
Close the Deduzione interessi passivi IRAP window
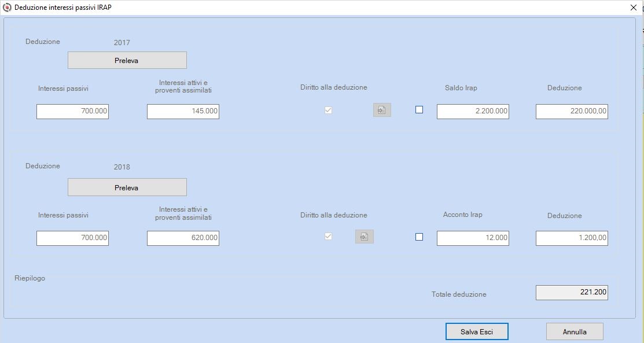point(634,8)
